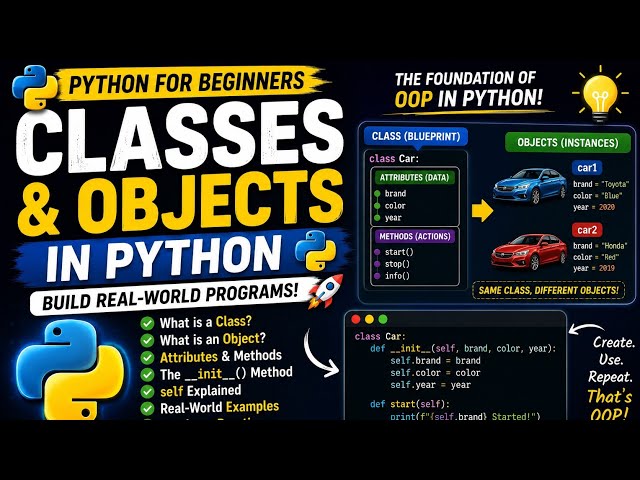Click the 'ATTRIBUTES (DATA)' green header
640x480 pixels.
tap(414, 178)
